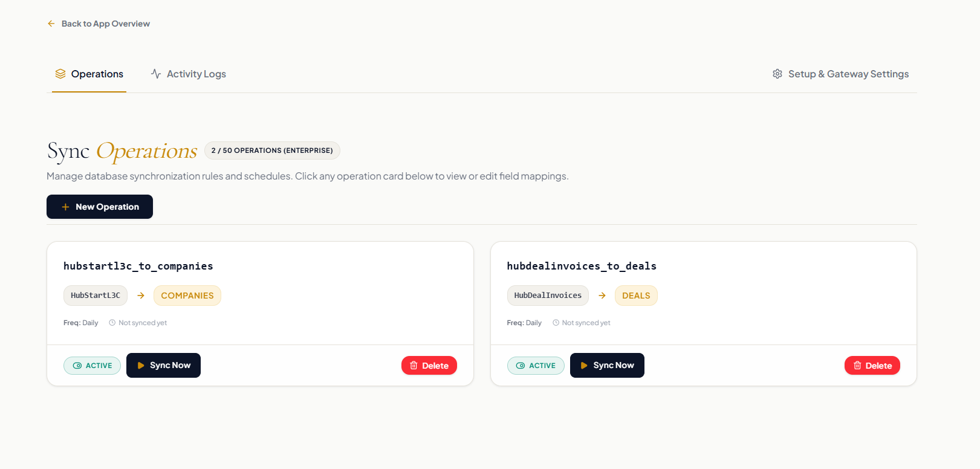
Task: Click the plus icon in New Operation
Action: point(65,207)
